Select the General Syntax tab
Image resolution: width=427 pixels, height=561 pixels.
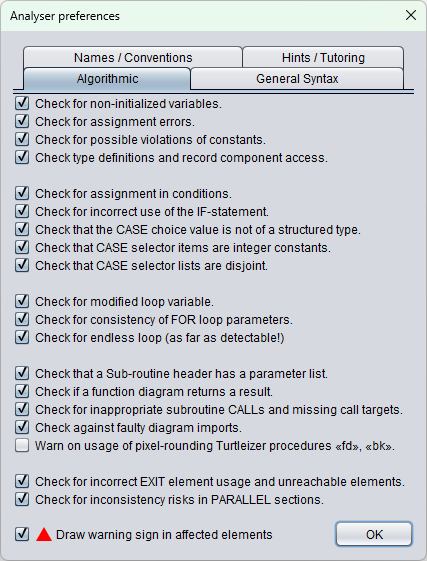coord(297,79)
